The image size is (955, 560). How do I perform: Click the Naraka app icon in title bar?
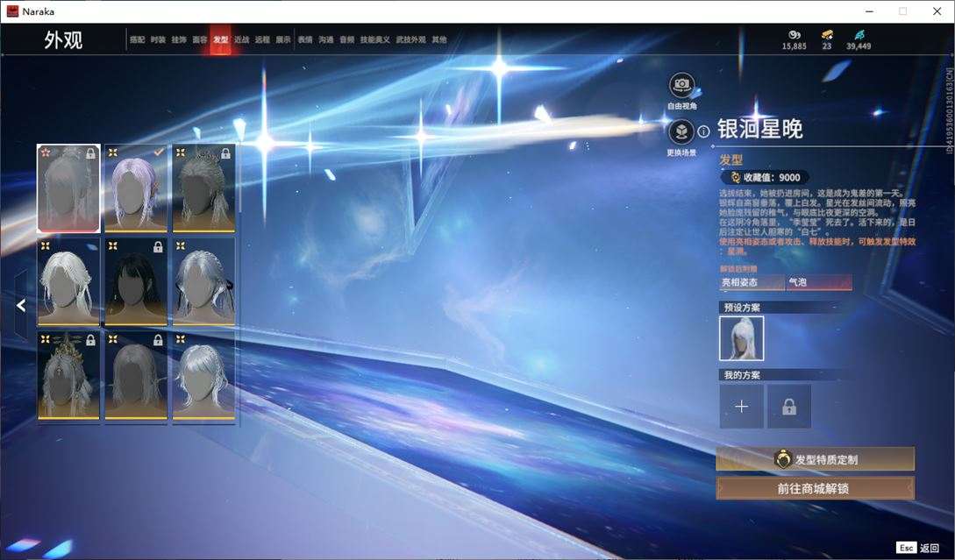pos(12,11)
